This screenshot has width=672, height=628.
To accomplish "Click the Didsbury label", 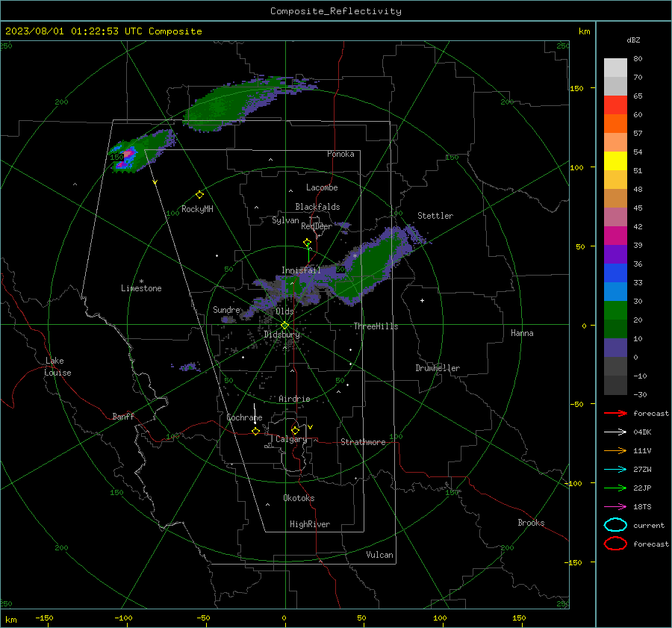I will point(281,335).
